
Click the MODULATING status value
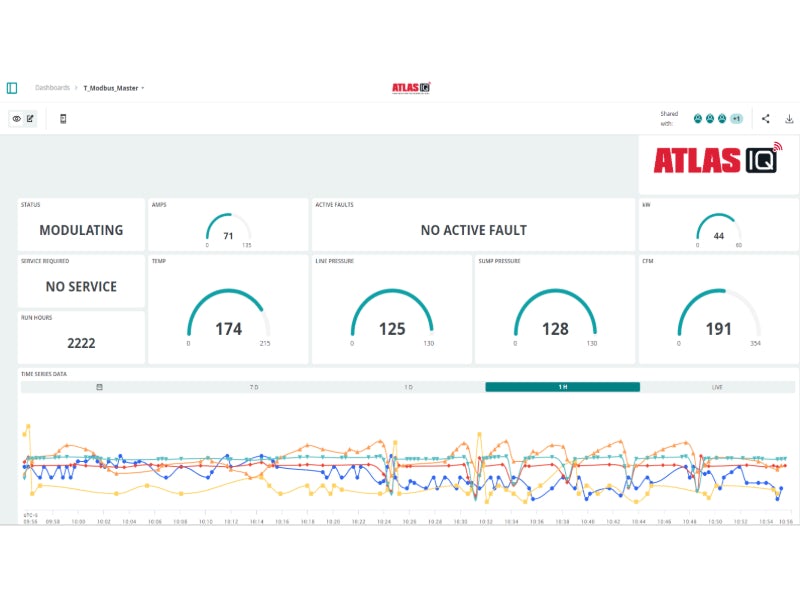81,230
